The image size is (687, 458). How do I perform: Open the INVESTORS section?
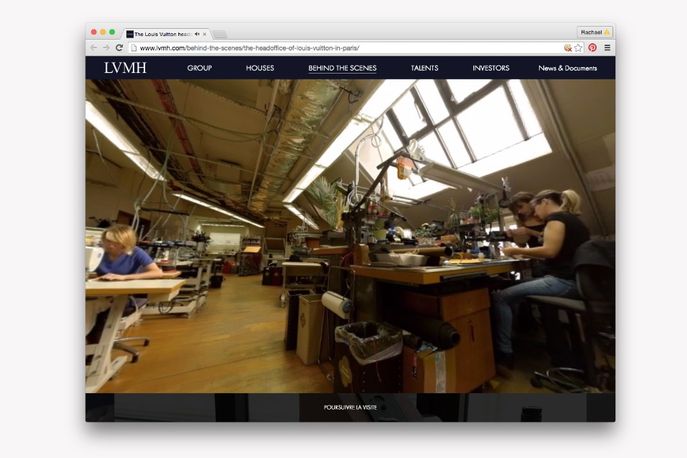(491, 68)
